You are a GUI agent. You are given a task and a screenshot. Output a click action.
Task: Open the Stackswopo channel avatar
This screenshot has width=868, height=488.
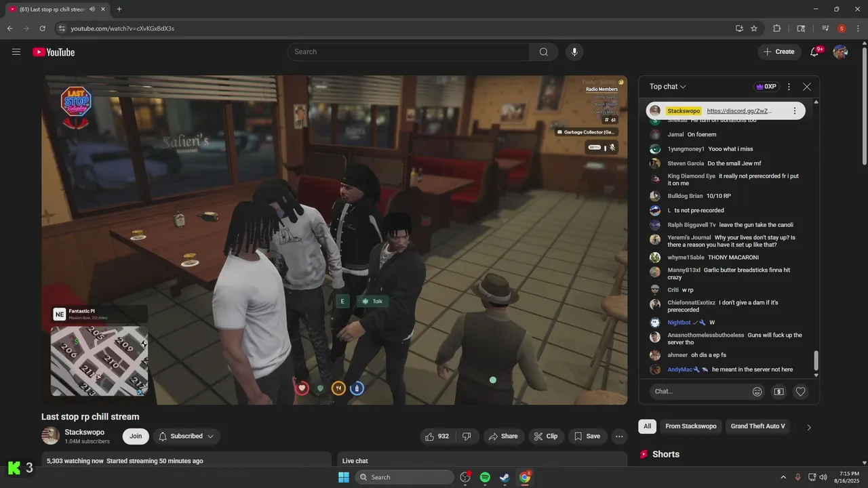pos(51,436)
